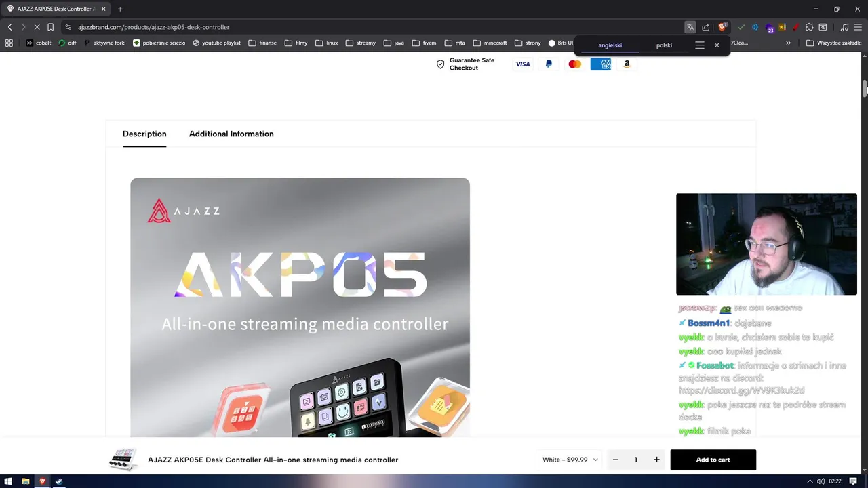The width and height of the screenshot is (868, 488).
Task: Expand the streamy bookmark folder
Action: click(360, 43)
